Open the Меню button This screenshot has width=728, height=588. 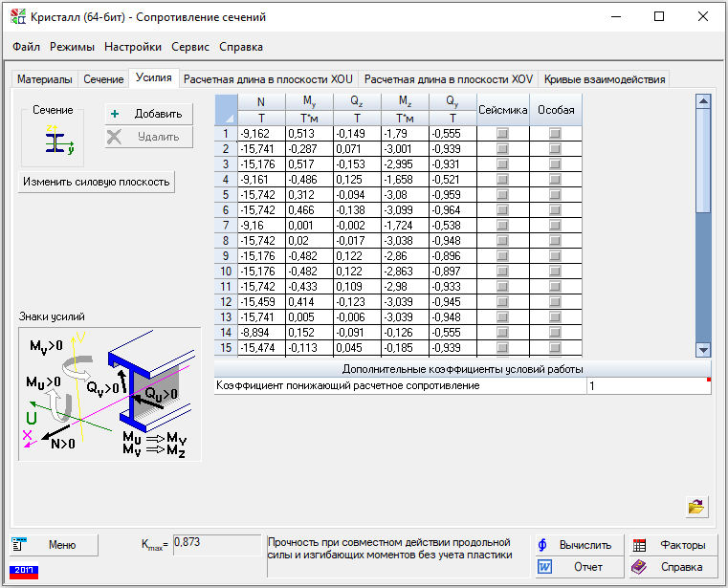coord(53,545)
